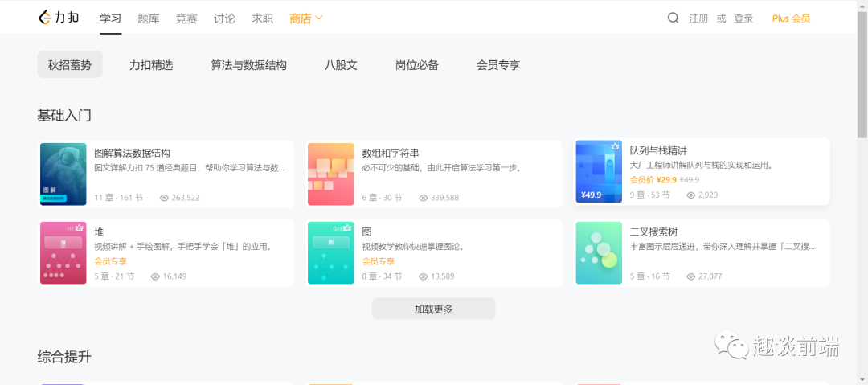Click the 登录 link
The height and width of the screenshot is (385, 868).
[743, 18]
